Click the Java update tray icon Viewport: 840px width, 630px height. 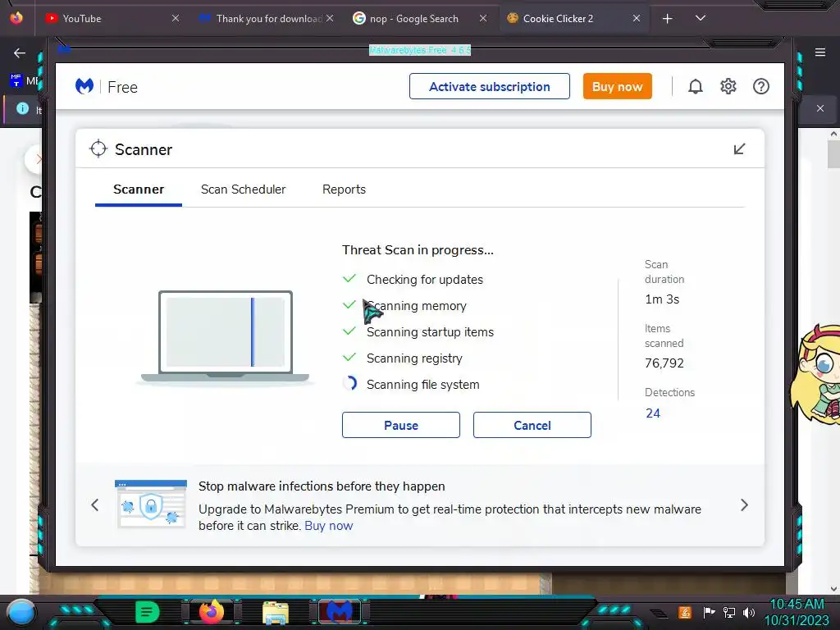(x=684, y=612)
